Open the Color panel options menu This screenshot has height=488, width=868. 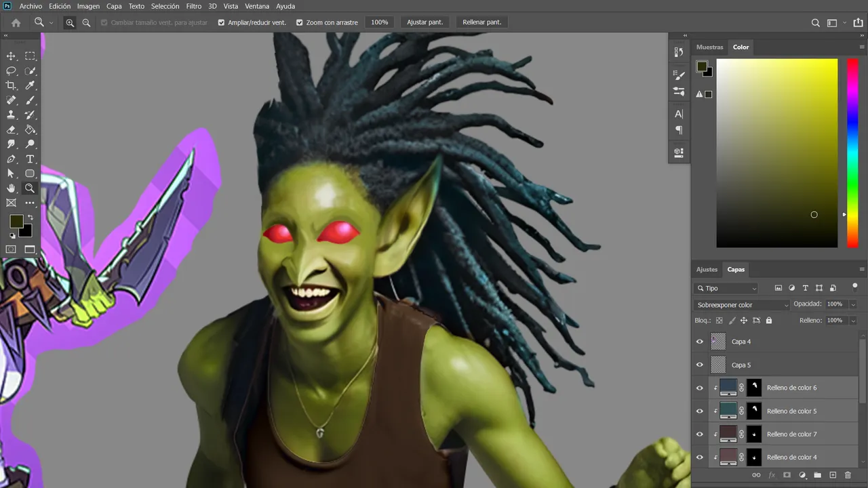tap(862, 47)
